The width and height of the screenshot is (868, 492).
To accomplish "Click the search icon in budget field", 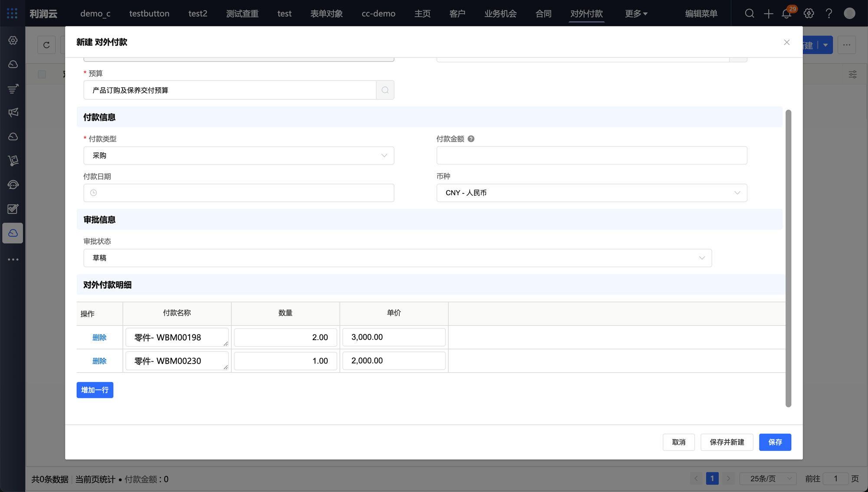I will (x=385, y=90).
